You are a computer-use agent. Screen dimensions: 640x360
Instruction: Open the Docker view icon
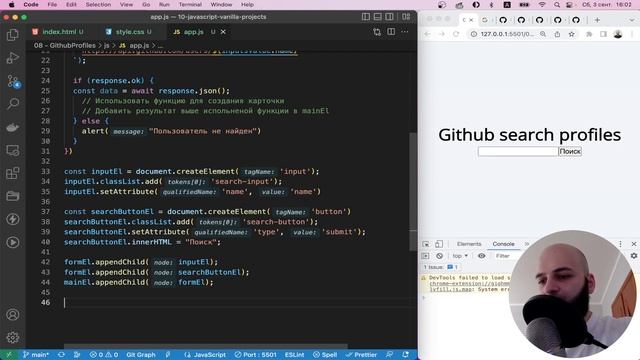[x=13, y=127]
